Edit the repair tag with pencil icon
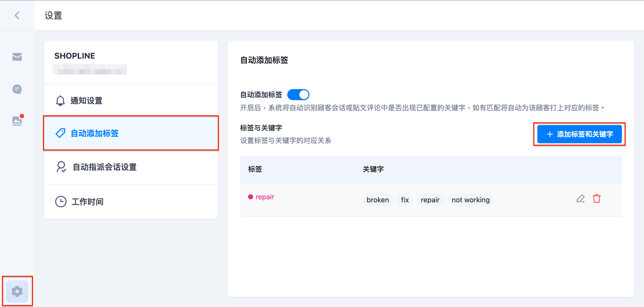644x307 pixels. 581,199
